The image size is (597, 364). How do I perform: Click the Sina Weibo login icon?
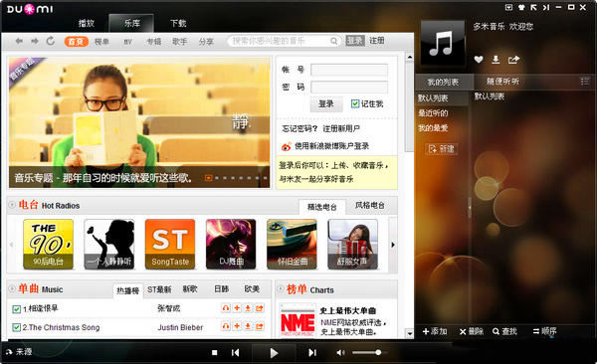click(x=286, y=146)
